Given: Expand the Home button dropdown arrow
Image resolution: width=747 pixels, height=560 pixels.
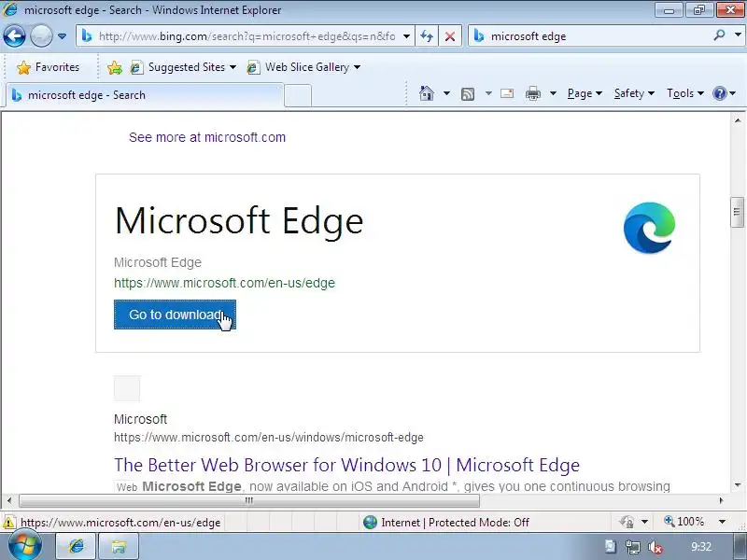Looking at the screenshot, I should (x=446, y=93).
